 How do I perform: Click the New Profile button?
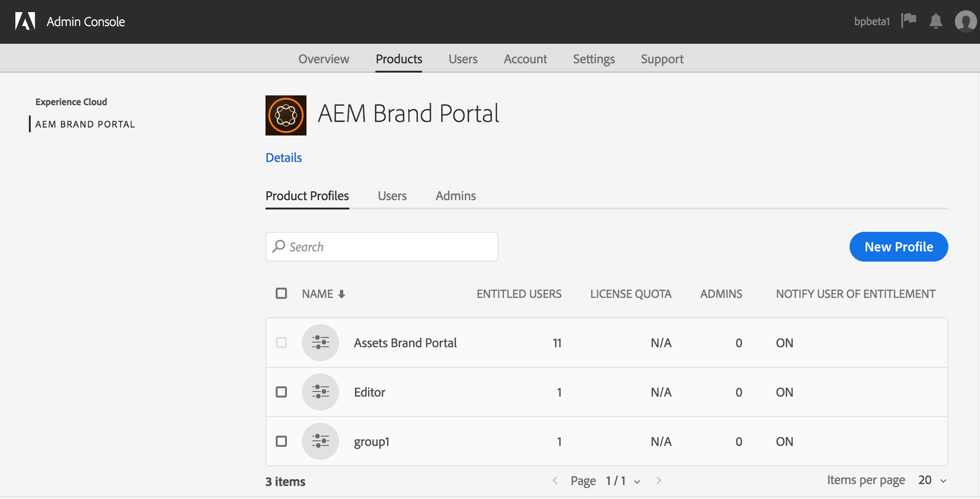coord(898,246)
